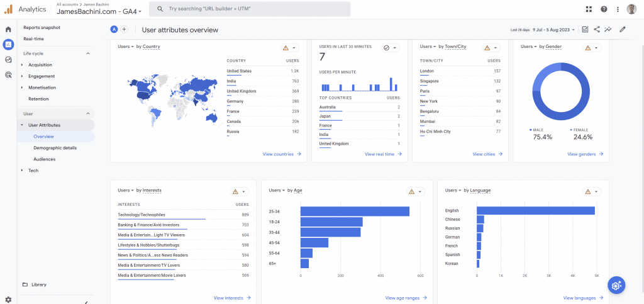This screenshot has height=304, width=644.
Task: Click the search box in the header
Action: coord(250,9)
